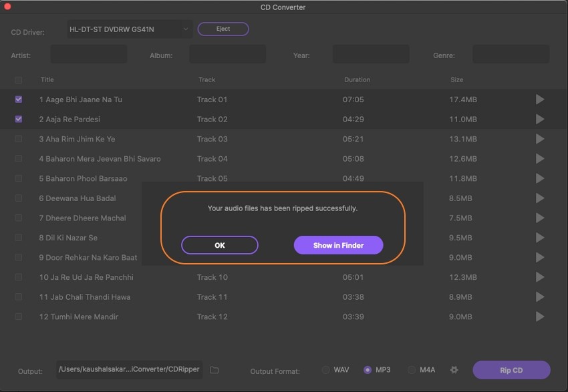This screenshot has width=568, height=392.
Task: Start ripping with Rip CD button
Action: point(511,370)
